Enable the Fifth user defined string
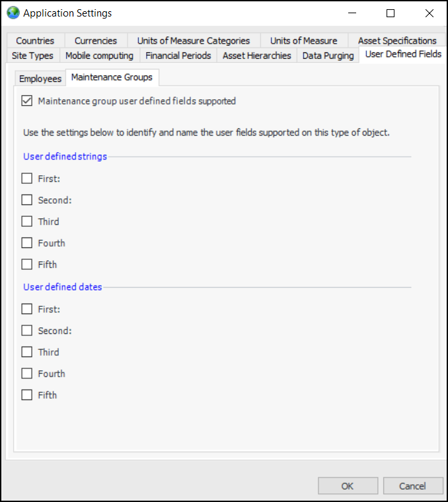The width and height of the screenshot is (448, 502). [27, 265]
